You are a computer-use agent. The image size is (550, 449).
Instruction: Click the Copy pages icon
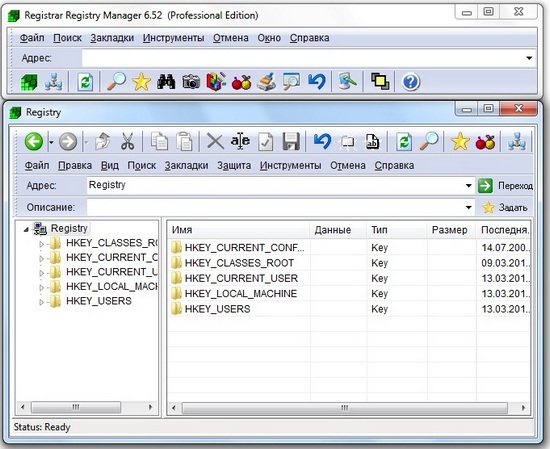click(x=159, y=142)
